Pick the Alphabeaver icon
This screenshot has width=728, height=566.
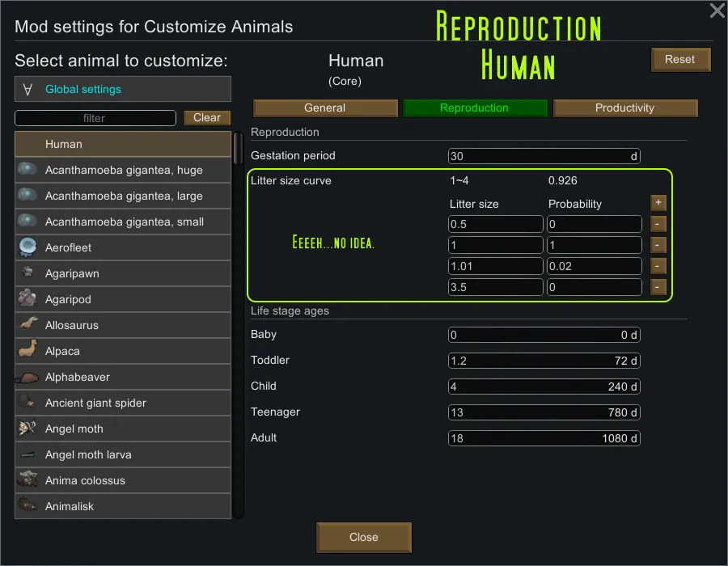[x=28, y=377]
